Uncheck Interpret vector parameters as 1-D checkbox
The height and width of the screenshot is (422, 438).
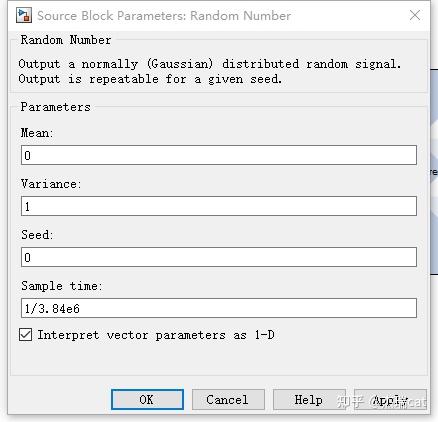pyautogui.click(x=26, y=335)
